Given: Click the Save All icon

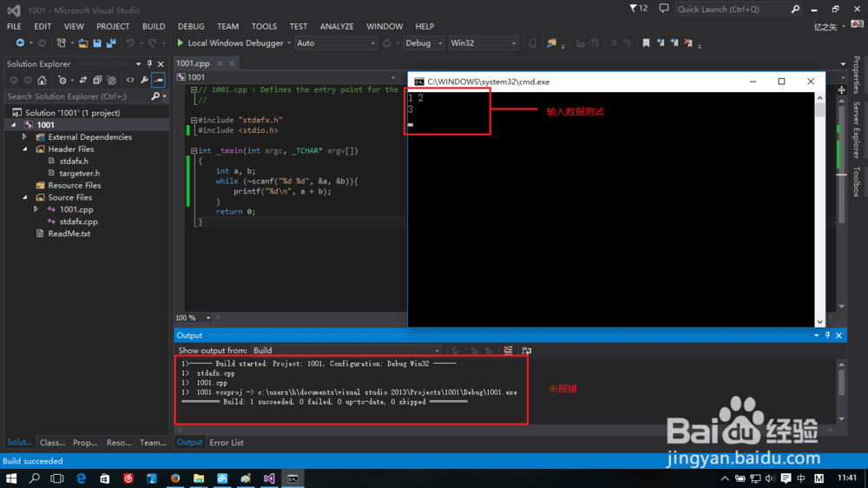Looking at the screenshot, I should (x=111, y=43).
